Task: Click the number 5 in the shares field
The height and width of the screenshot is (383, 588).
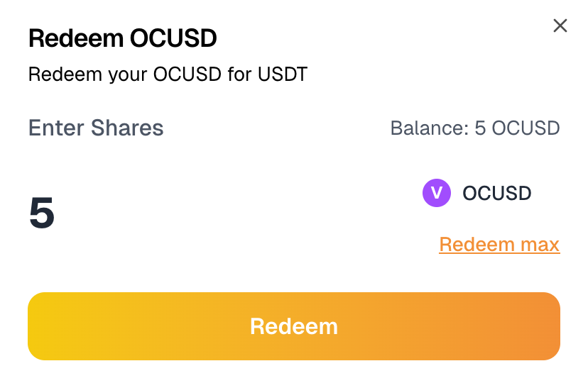Action: pyautogui.click(x=42, y=213)
